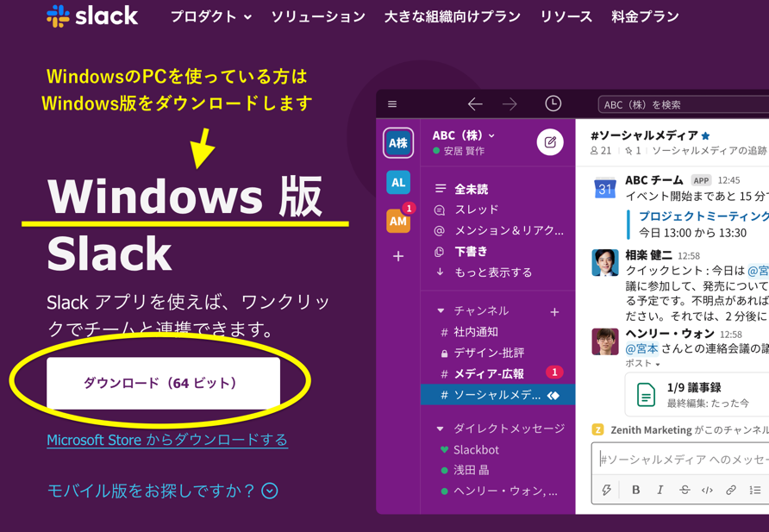Open the プロダクト dropdown menu
Viewport: 769px width, 532px height.
coord(211,16)
